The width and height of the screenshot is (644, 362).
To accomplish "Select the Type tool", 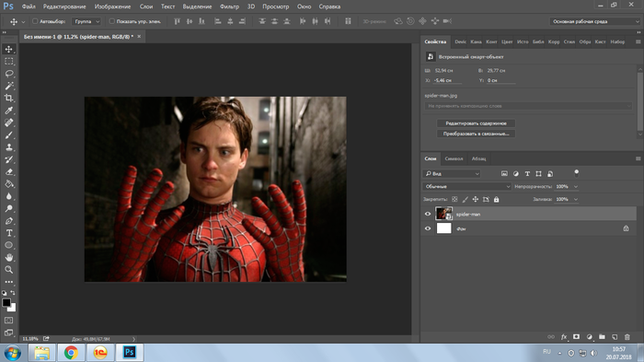I will point(8,233).
